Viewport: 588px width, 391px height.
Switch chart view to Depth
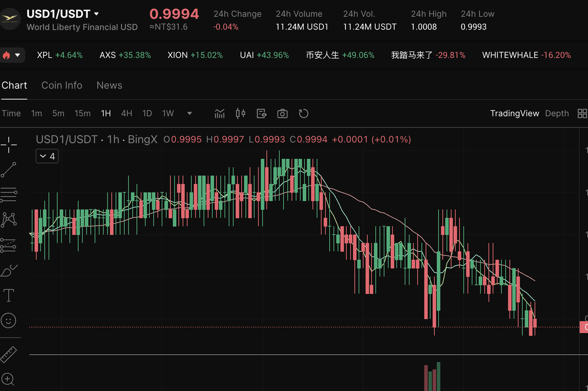pos(557,113)
